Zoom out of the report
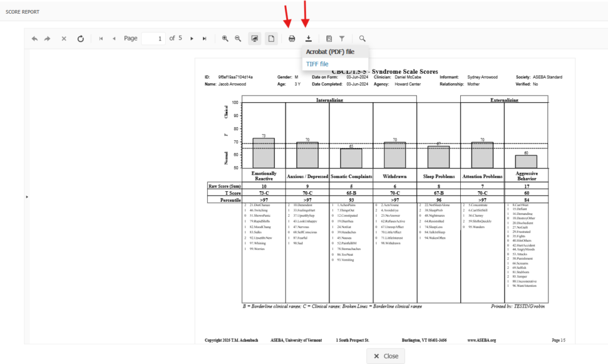 click(x=237, y=39)
